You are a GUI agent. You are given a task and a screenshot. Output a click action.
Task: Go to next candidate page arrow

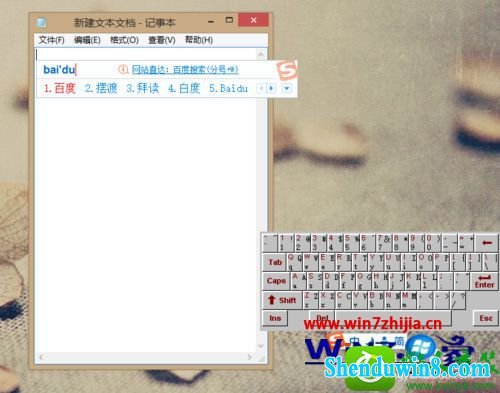[272, 88]
